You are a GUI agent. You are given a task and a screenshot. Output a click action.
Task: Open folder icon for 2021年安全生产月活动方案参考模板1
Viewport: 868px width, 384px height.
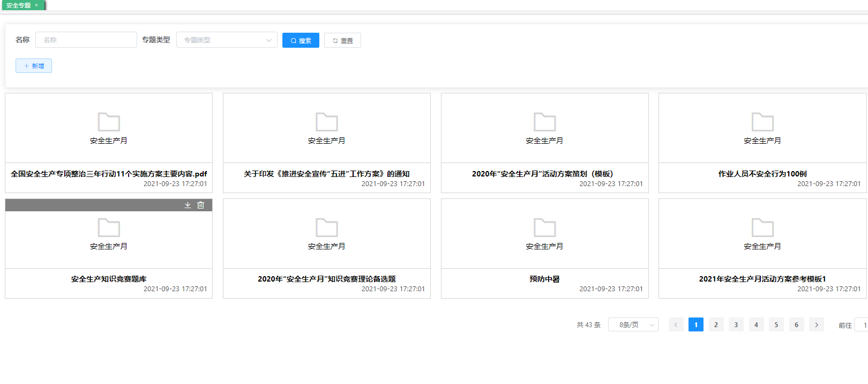[x=762, y=227]
